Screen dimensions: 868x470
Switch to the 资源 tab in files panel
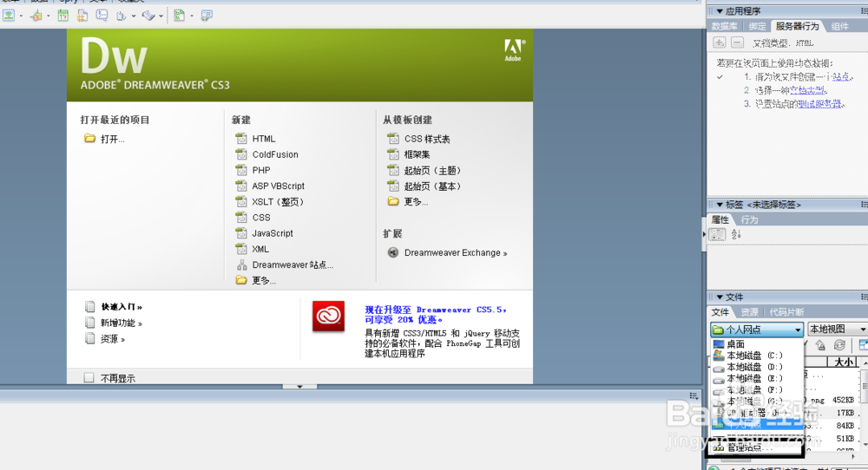click(x=749, y=312)
